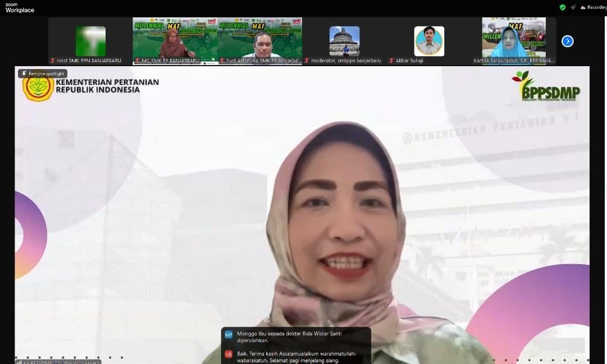Viewport: 607px width, 364px height.
Task: Click the signal bars icon beside KA BPPSDMP
Action: click(x=19, y=362)
